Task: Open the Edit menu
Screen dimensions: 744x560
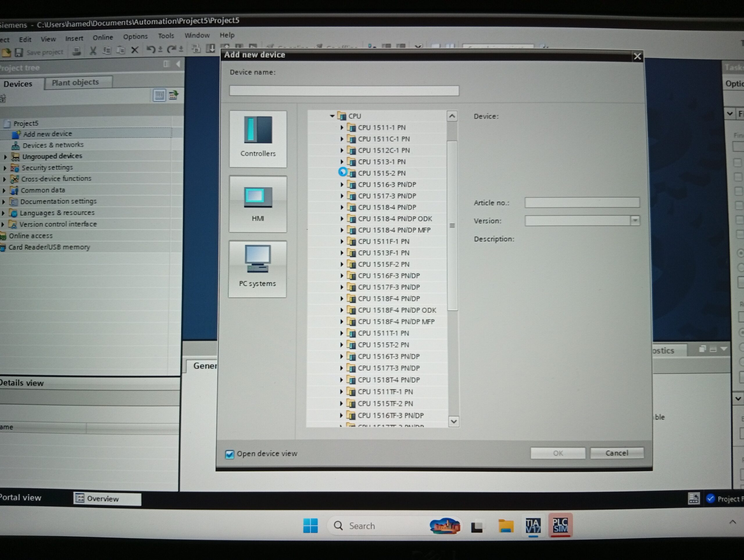Action: pos(25,40)
